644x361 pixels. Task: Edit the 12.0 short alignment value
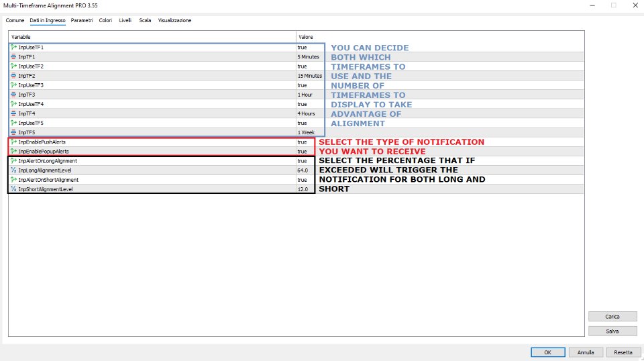(x=303, y=189)
